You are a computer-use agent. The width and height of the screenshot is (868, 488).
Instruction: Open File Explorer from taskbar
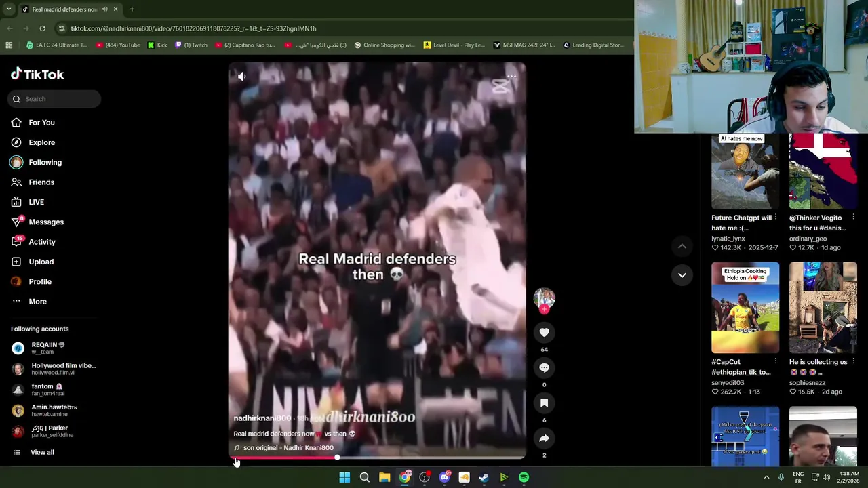(x=384, y=478)
